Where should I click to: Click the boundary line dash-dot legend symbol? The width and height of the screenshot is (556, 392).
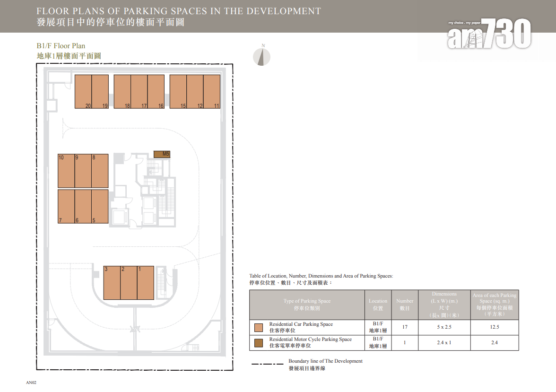tap(267, 365)
